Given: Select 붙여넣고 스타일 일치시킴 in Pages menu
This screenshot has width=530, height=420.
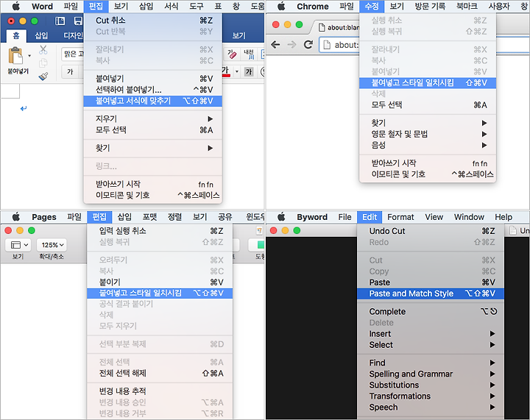Looking at the screenshot, I should click(x=160, y=293).
